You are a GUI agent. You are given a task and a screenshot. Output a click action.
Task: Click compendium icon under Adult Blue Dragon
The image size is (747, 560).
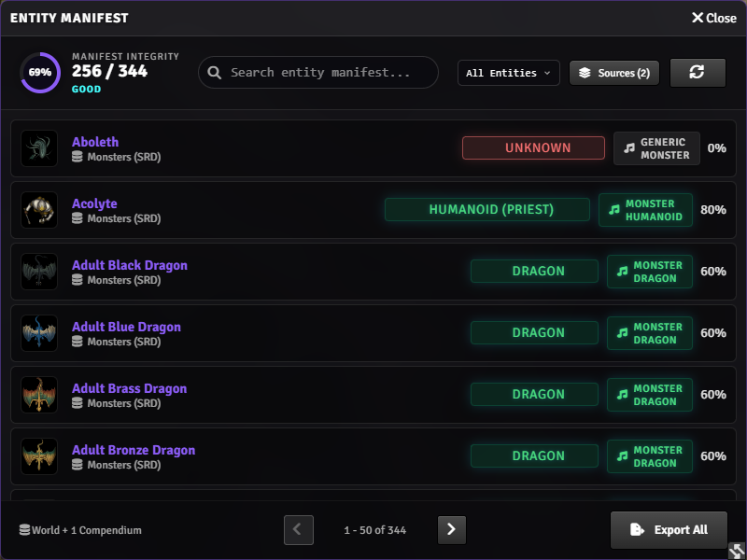pyautogui.click(x=78, y=342)
